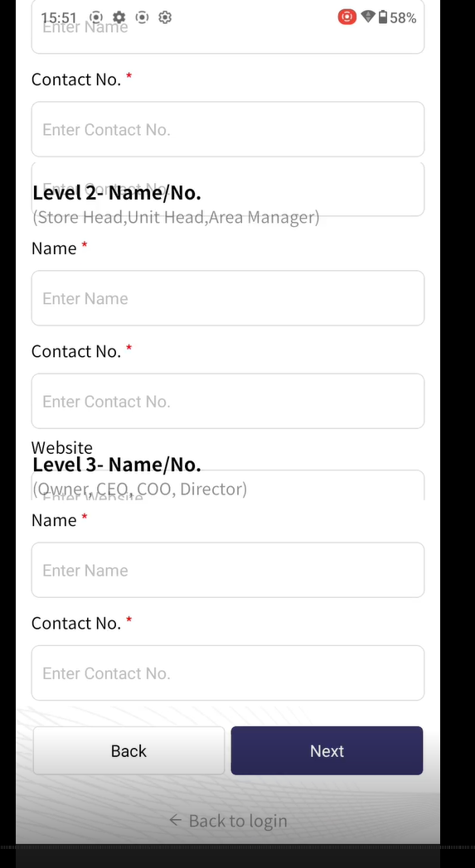Screen dimensions: 475x868
Task: Focus the Level 2 Enter Contact No. field
Action: (x=228, y=402)
